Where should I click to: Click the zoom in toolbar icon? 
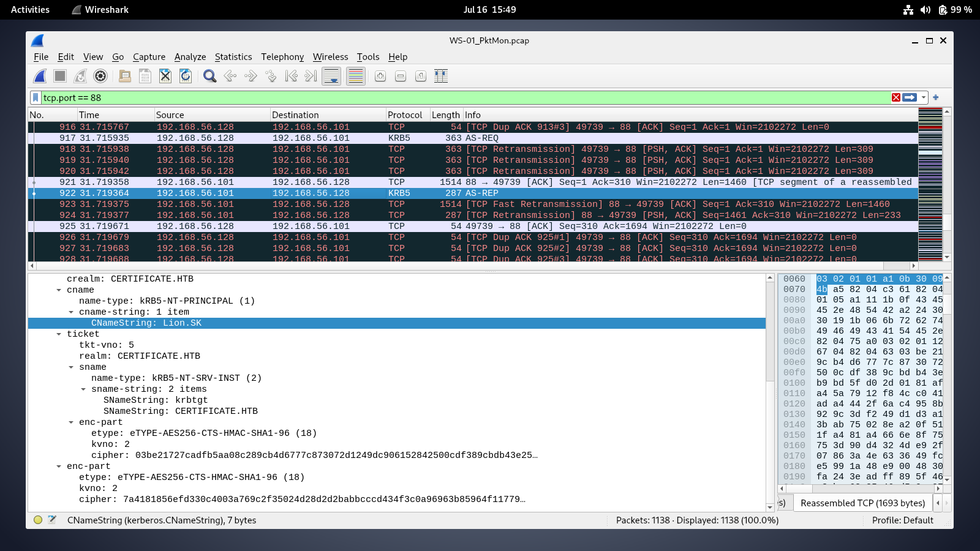coord(380,76)
